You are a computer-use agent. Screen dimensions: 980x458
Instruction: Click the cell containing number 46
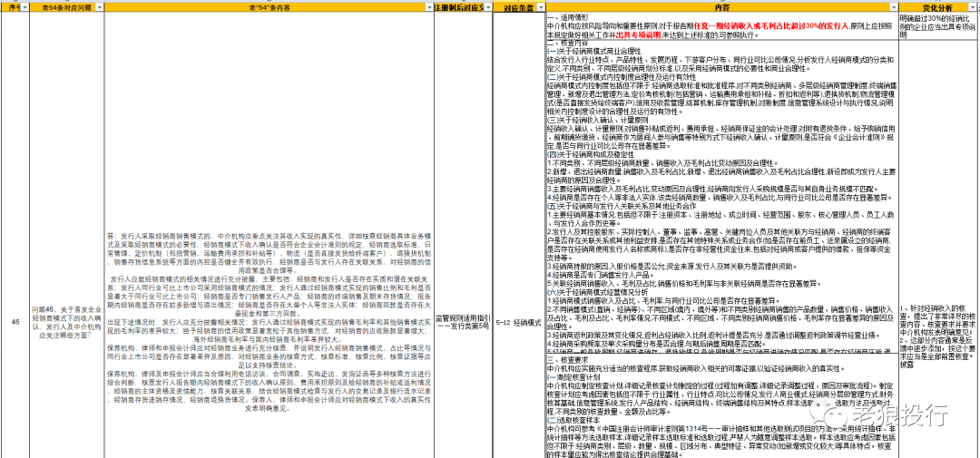(x=15, y=321)
